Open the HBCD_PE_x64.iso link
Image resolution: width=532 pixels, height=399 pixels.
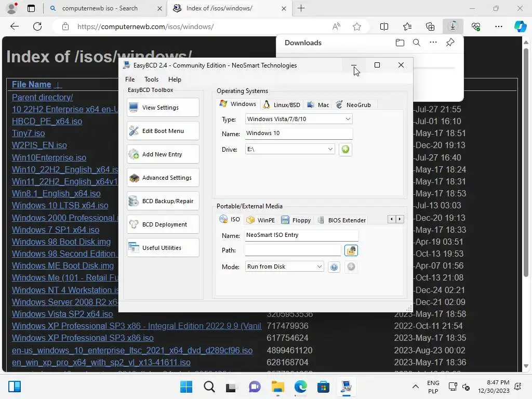(x=47, y=122)
